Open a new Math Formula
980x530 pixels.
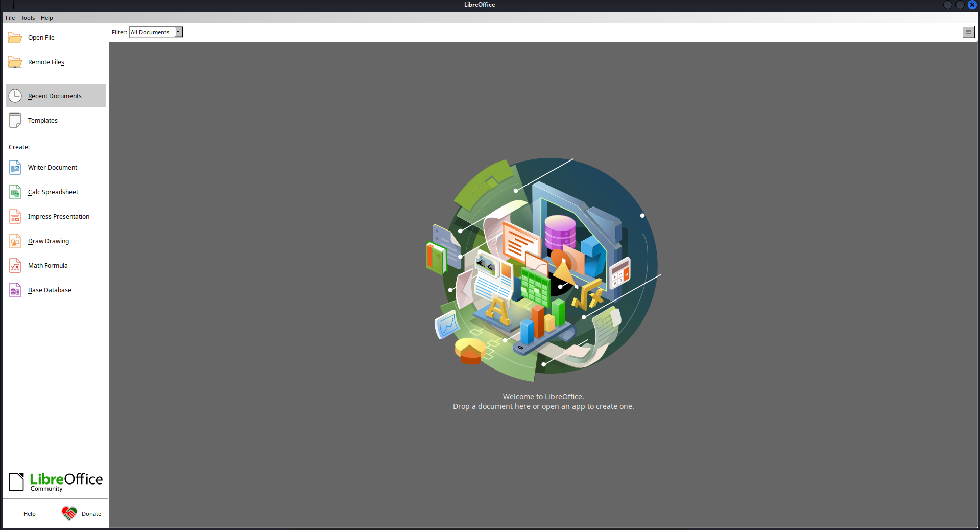pyautogui.click(x=47, y=266)
